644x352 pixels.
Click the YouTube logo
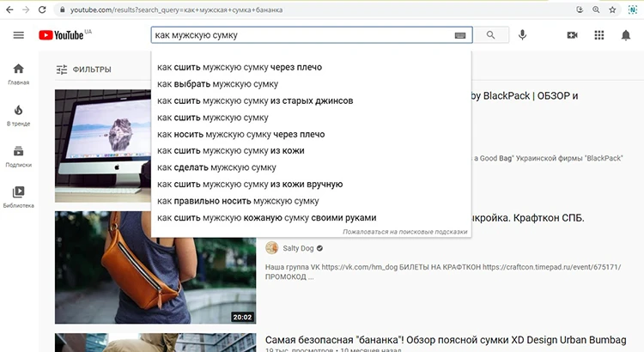tap(61, 35)
